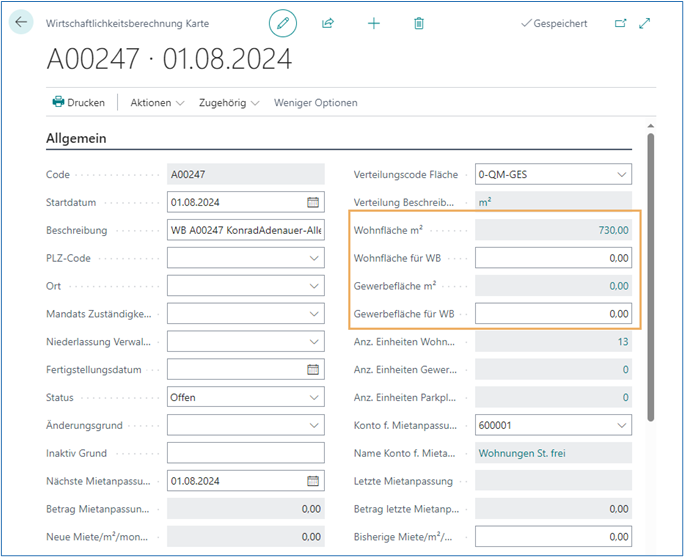
Task: Expand the Status dropdown showing Offen
Action: point(313,397)
